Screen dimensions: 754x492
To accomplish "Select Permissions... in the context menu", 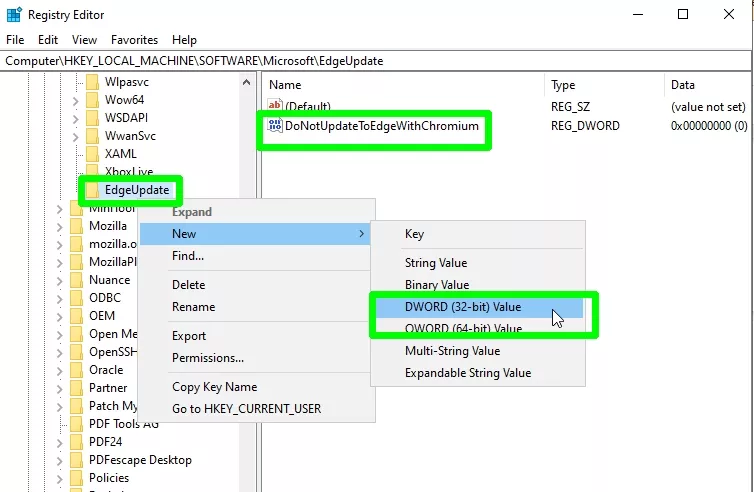I will (x=208, y=358).
